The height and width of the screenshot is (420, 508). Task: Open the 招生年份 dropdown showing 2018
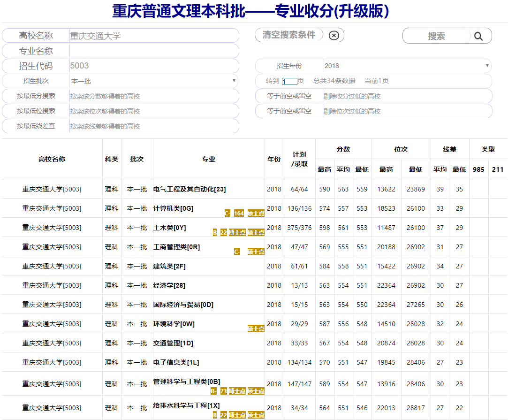tap(407, 66)
